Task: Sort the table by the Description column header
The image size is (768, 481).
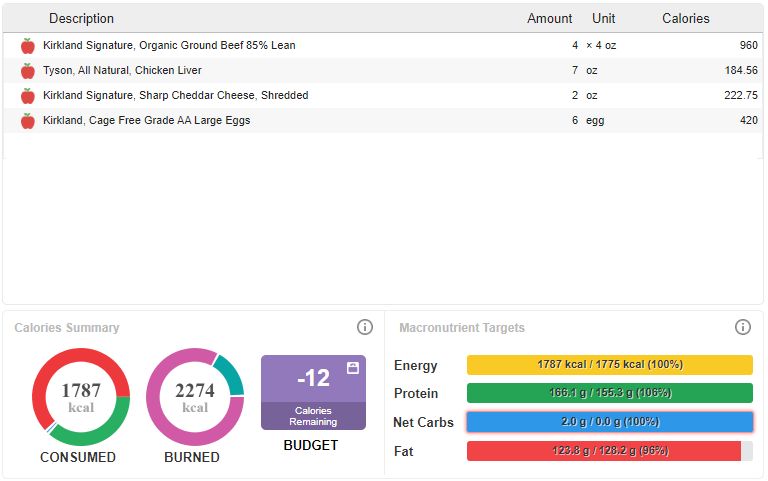Action: (81, 19)
